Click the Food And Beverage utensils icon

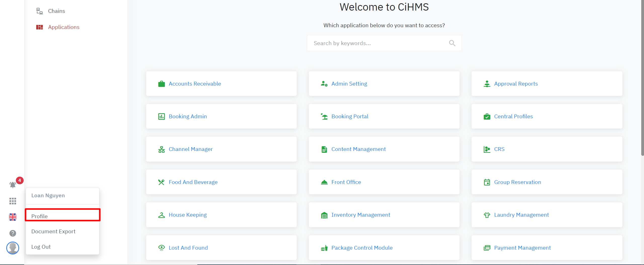point(162,182)
